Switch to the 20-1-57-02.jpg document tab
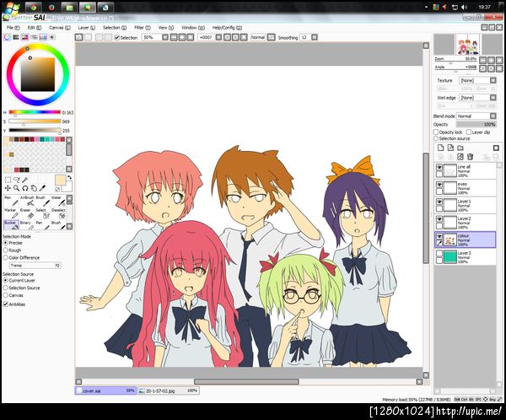The height and width of the screenshot is (420, 506). click(x=169, y=390)
